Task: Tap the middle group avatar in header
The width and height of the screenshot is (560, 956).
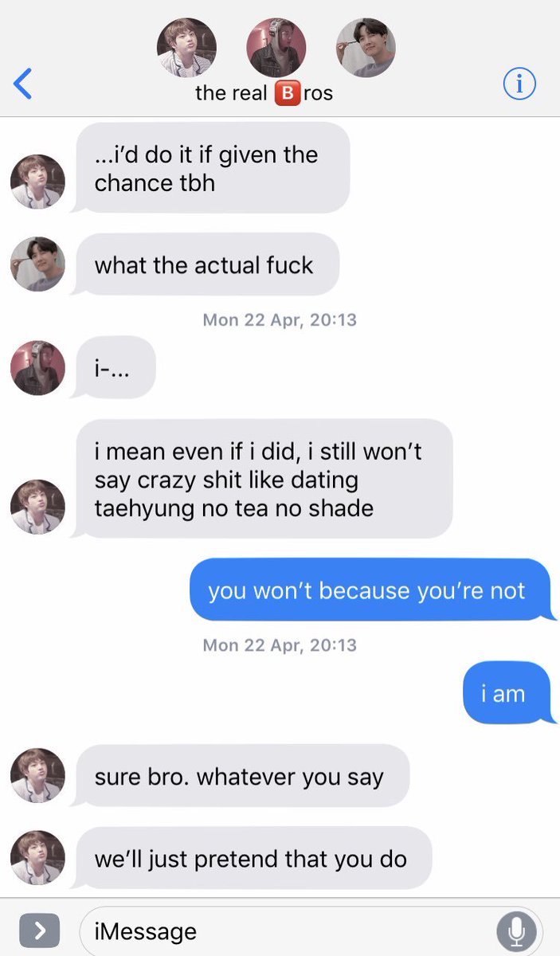Action: coord(276,48)
